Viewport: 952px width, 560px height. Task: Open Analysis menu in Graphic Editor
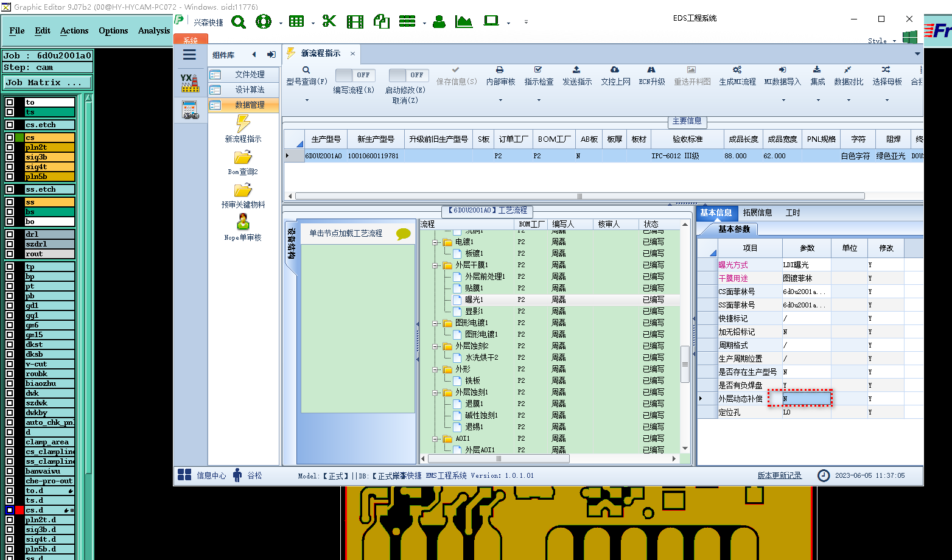click(154, 30)
